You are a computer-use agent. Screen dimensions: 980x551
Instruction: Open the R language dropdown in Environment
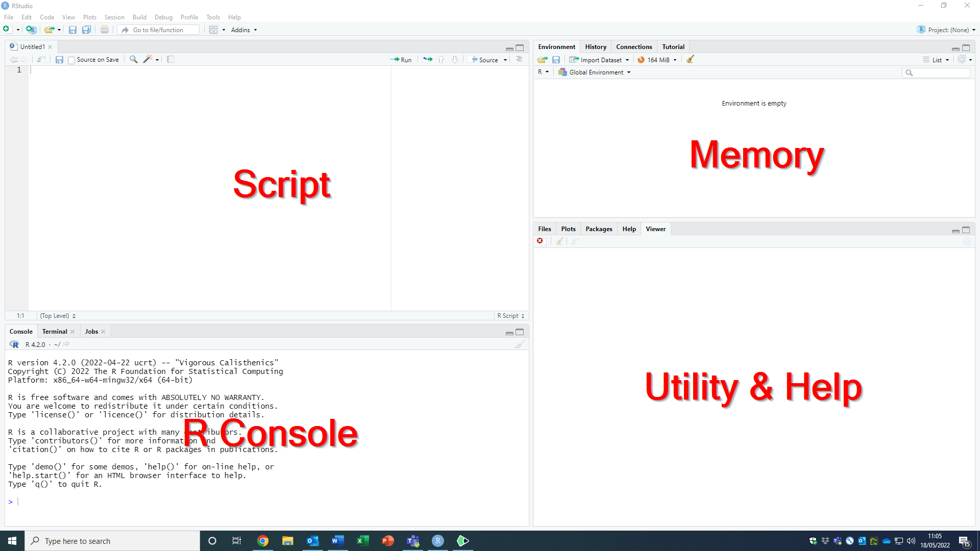coord(543,72)
